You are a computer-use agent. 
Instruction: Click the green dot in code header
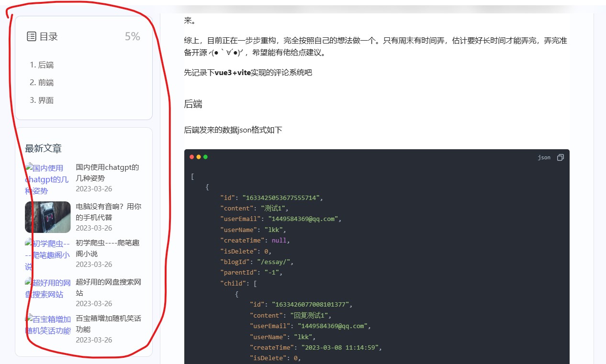(205, 156)
